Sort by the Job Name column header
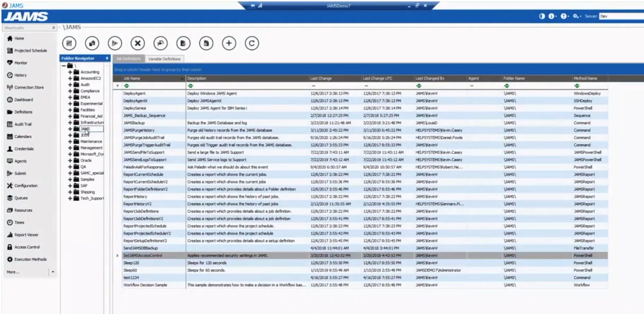The height and width of the screenshot is (314, 644). pos(154,78)
